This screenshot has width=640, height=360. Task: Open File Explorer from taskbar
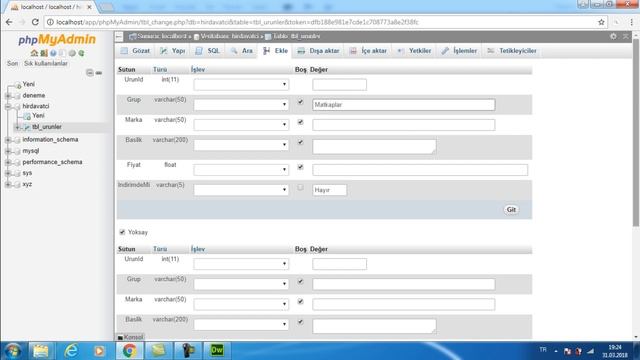coord(41,351)
